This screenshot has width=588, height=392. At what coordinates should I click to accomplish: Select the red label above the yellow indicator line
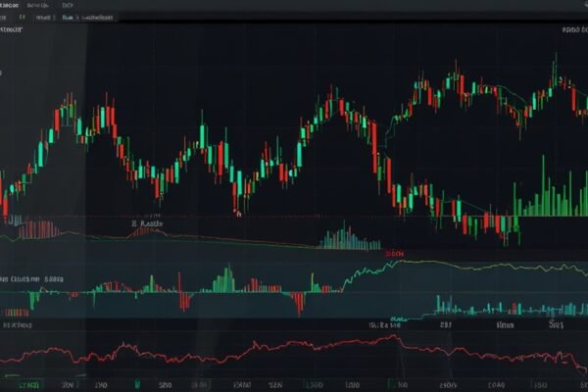tap(395, 254)
